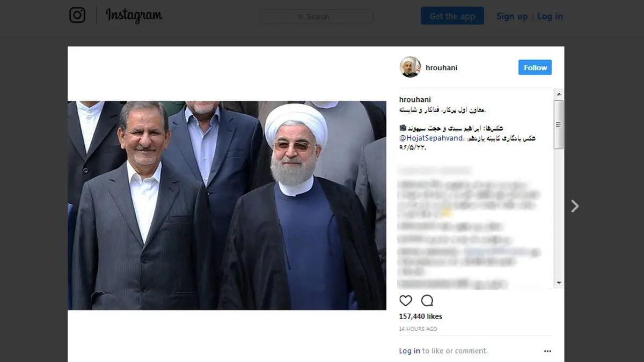Click the Instagram camera logo icon
Screen dimensions: 644x362
(x=77, y=15)
